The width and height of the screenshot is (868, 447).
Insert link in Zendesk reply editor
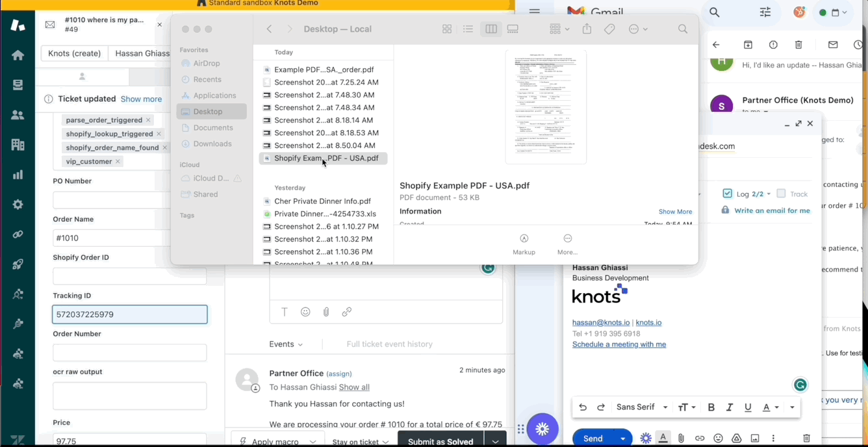[x=347, y=312]
